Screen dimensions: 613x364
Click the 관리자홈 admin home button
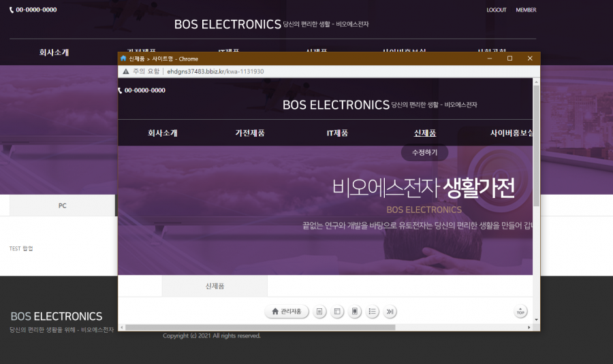click(286, 312)
